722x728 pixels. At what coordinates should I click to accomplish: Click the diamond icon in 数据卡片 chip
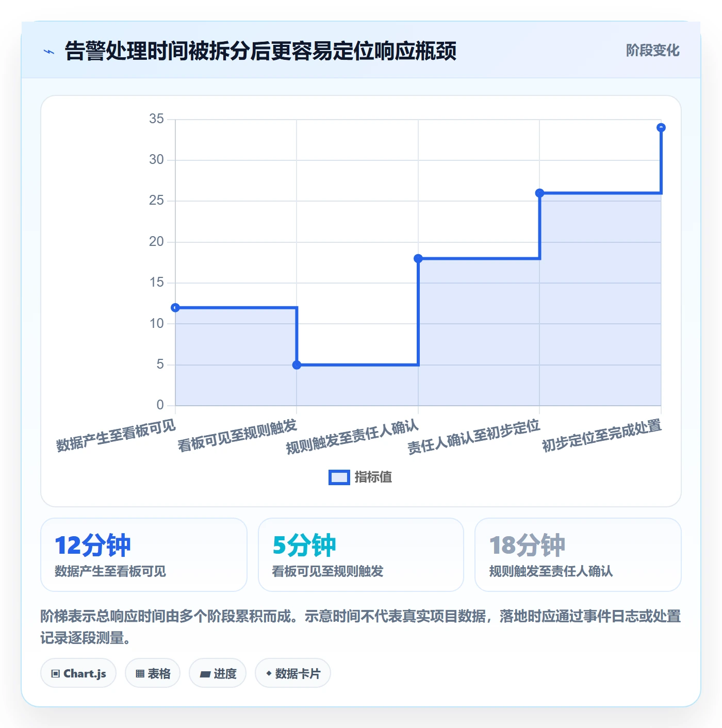(x=269, y=673)
